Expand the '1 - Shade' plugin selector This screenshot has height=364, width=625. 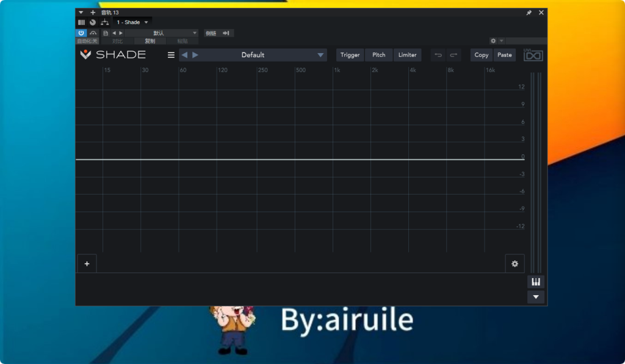point(132,23)
